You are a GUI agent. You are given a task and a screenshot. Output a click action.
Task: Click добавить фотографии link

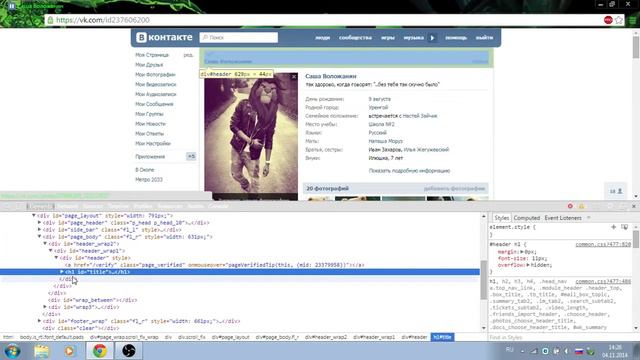click(x=454, y=189)
